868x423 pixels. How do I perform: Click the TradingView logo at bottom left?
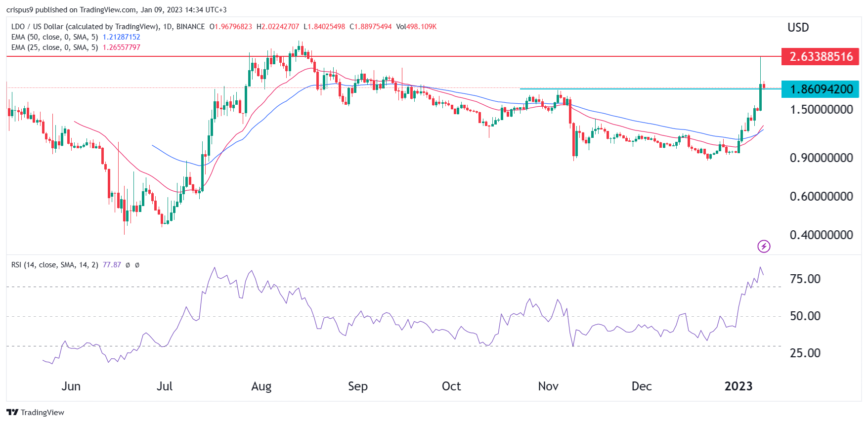tap(35, 412)
